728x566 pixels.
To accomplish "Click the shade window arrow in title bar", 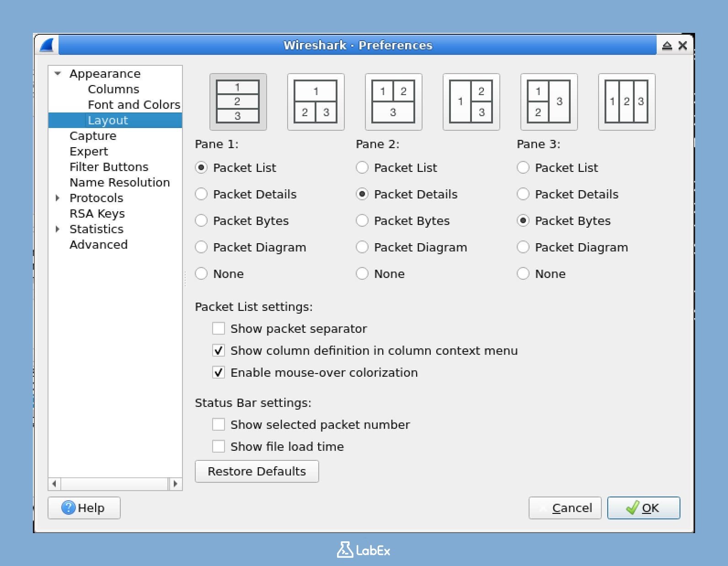I will click(x=667, y=45).
